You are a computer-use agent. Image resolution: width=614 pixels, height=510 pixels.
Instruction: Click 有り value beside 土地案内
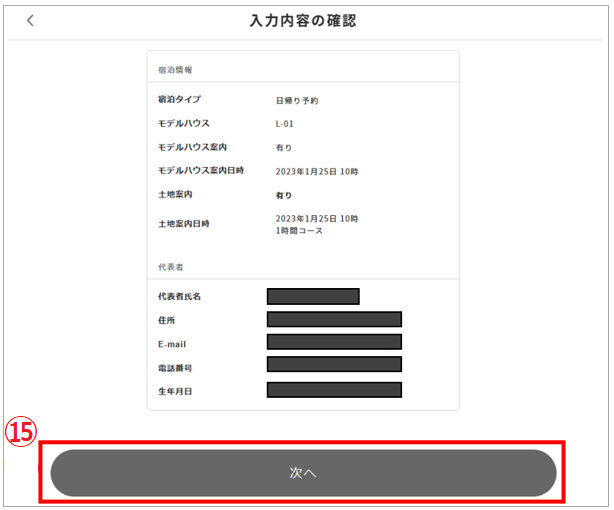tap(284, 195)
